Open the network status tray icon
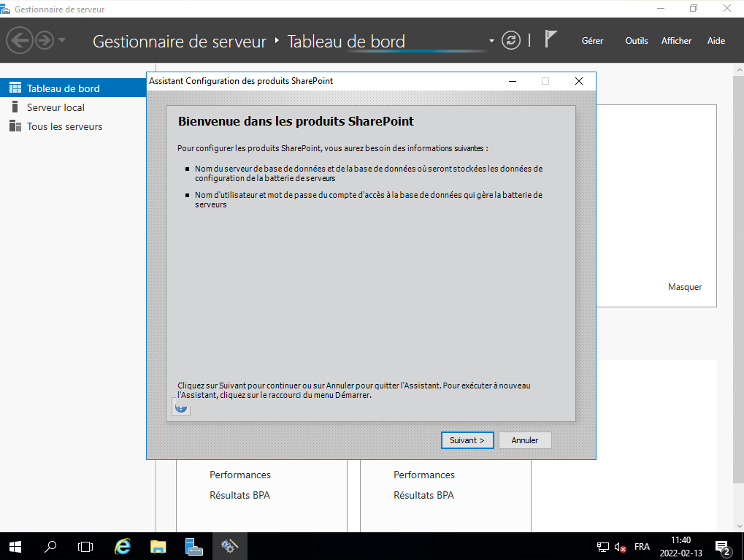The width and height of the screenshot is (744, 560). click(602, 547)
